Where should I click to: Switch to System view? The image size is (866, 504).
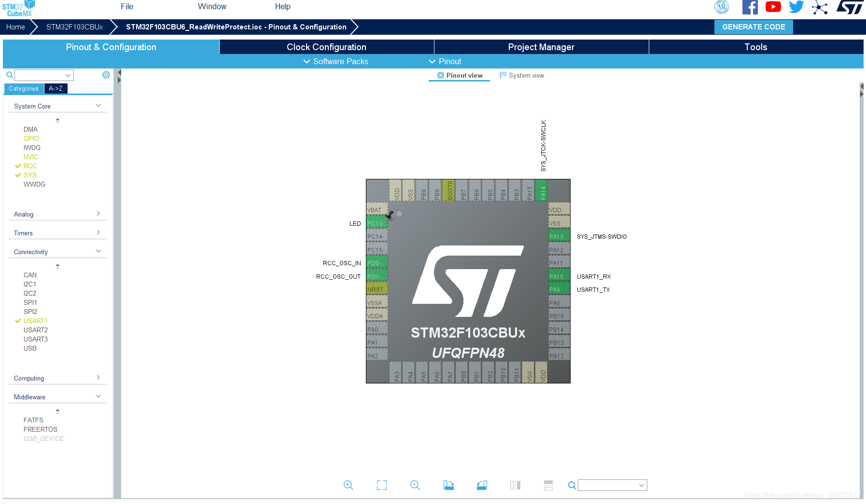(521, 75)
